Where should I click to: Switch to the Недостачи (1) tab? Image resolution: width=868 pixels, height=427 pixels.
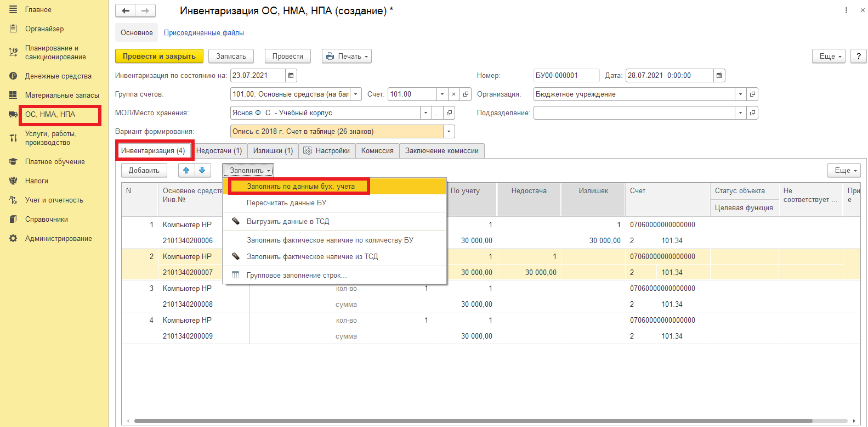tap(219, 150)
